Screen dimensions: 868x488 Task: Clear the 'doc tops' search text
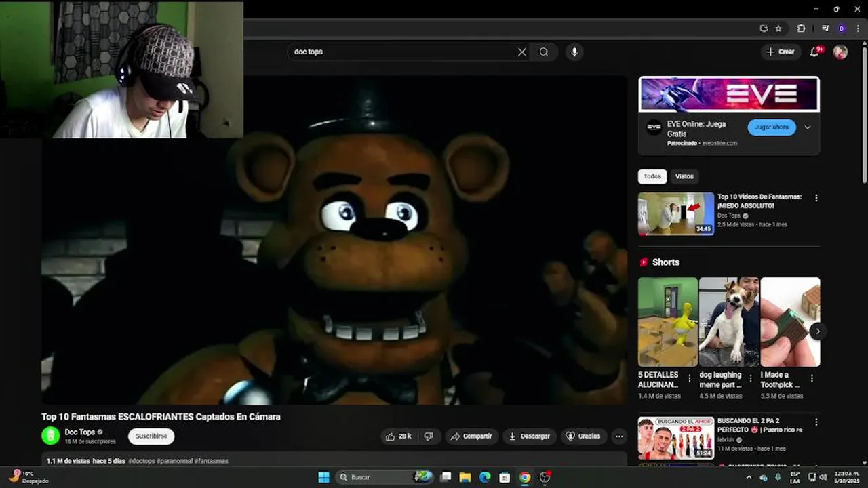522,52
